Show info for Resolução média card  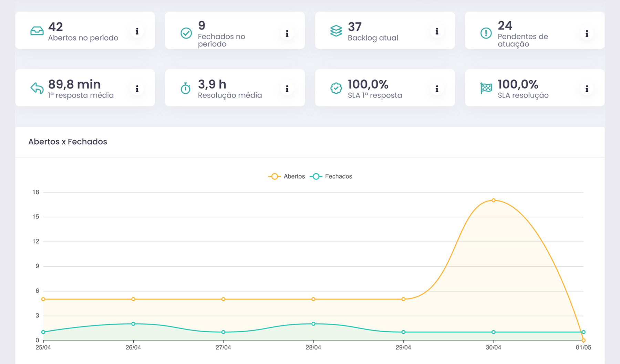[x=287, y=89]
